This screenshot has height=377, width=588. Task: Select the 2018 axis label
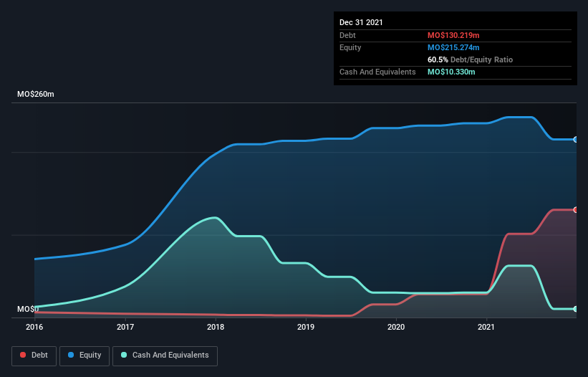point(216,327)
